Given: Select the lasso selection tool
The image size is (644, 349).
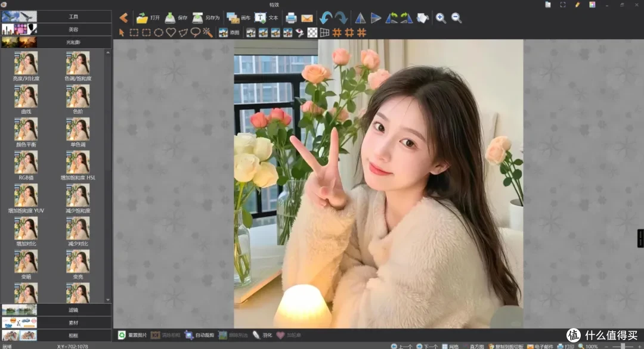Looking at the screenshot, I should click(196, 32).
